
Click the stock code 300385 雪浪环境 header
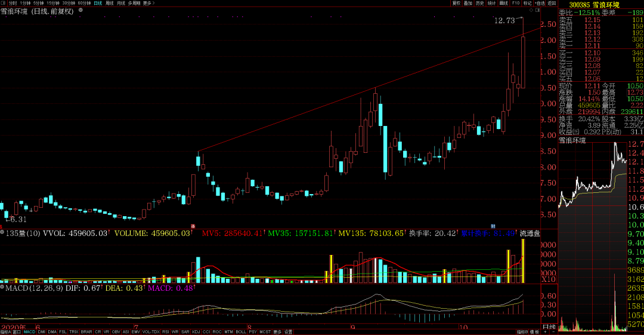(x=594, y=5)
